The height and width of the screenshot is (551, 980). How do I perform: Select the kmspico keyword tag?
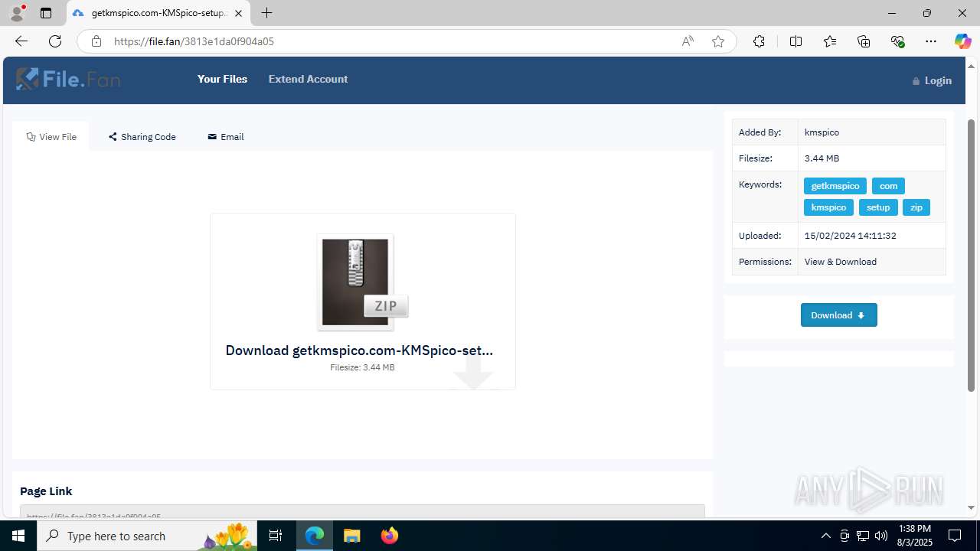tap(828, 207)
